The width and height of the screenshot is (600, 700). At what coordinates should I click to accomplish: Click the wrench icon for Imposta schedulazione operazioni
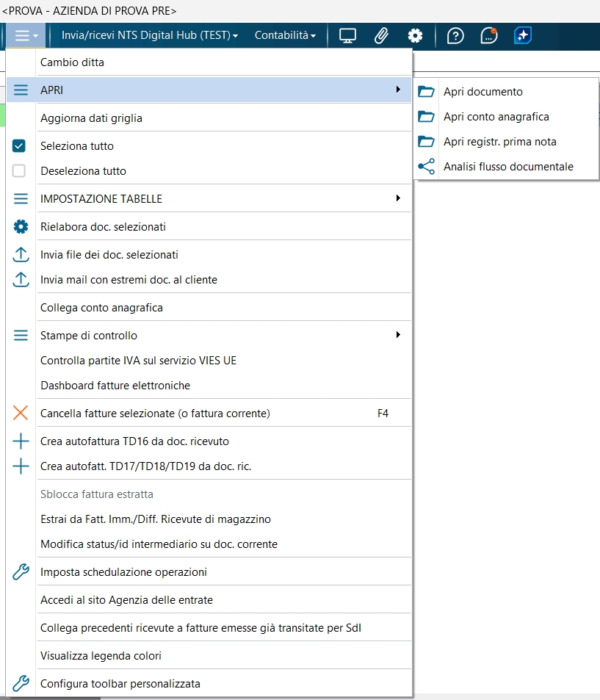click(21, 572)
